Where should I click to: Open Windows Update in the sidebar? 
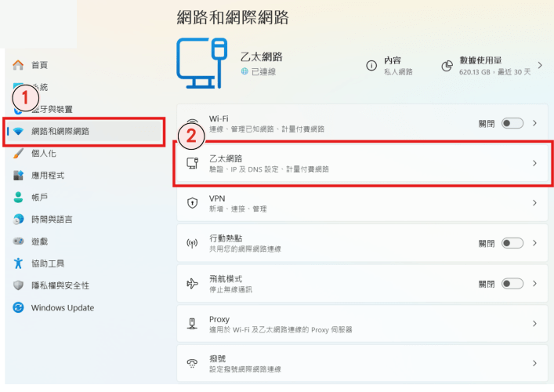63,307
